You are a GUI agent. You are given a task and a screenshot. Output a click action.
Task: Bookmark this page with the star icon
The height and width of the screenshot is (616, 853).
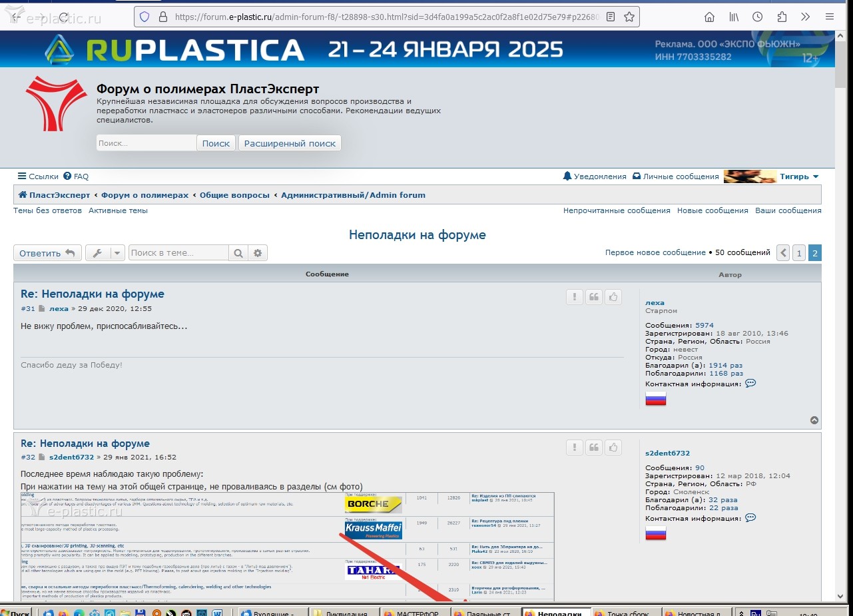point(629,17)
